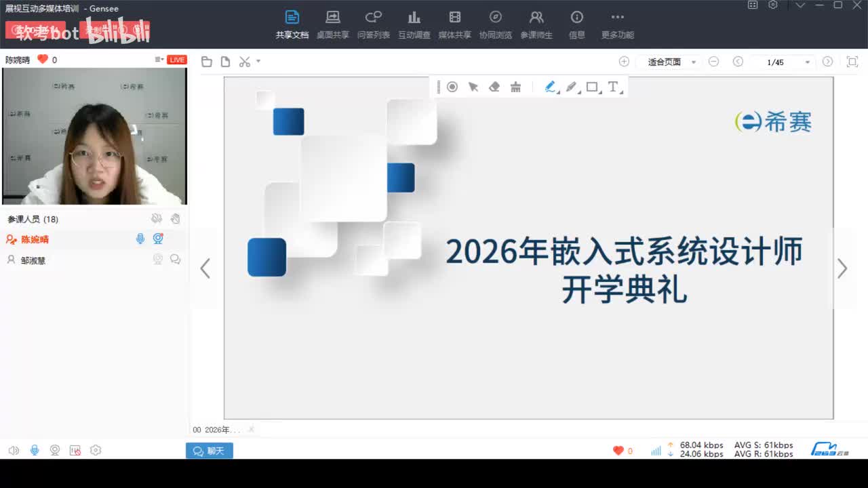Open document folder icon in toolbar
868x488 pixels.
pyautogui.click(x=207, y=62)
